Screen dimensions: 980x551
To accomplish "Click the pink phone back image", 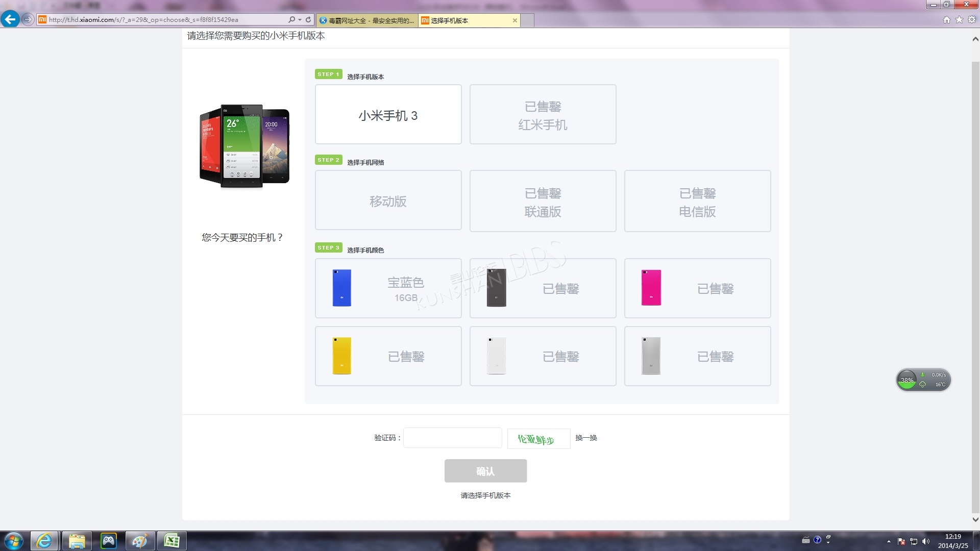I will click(x=651, y=288).
